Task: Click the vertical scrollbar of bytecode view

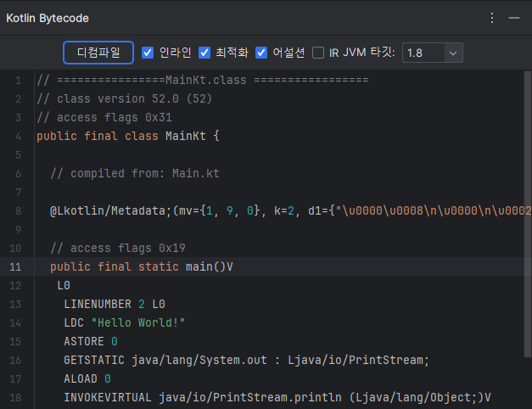Action: (528, 214)
